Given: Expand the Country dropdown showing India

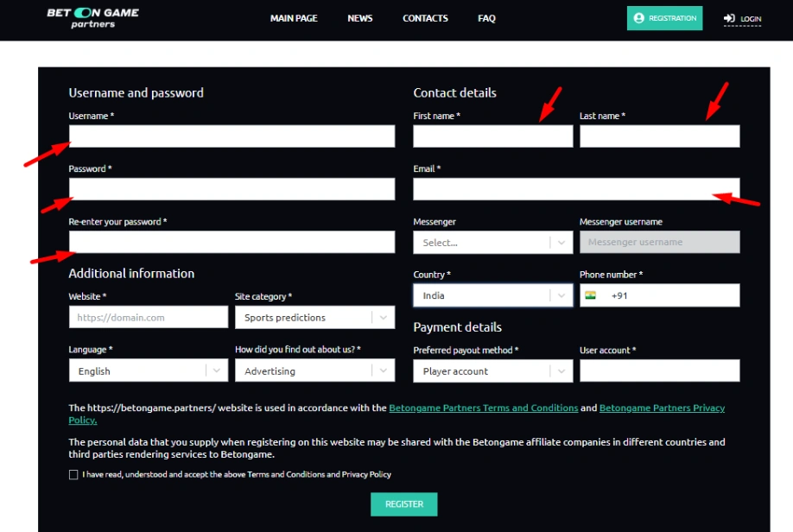Looking at the screenshot, I should pyautogui.click(x=492, y=295).
